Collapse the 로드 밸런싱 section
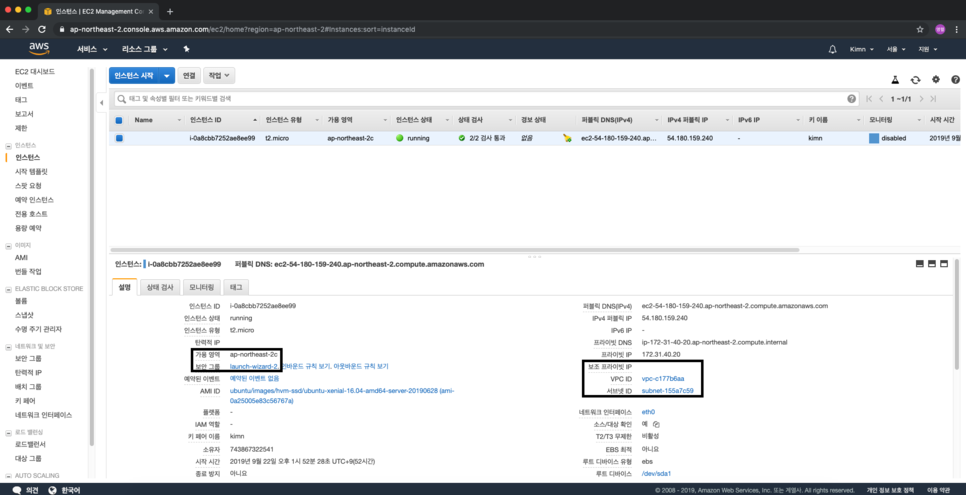966x495 pixels. coord(9,432)
